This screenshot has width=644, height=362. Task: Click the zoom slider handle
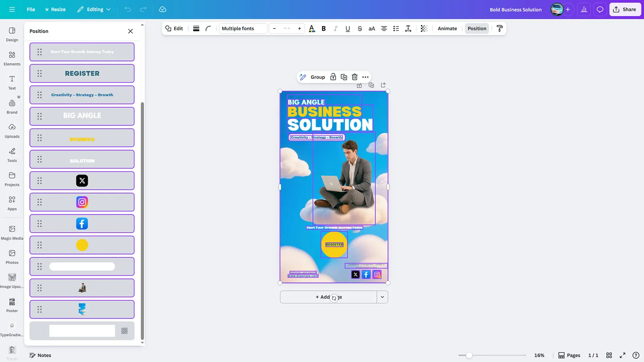click(469, 355)
